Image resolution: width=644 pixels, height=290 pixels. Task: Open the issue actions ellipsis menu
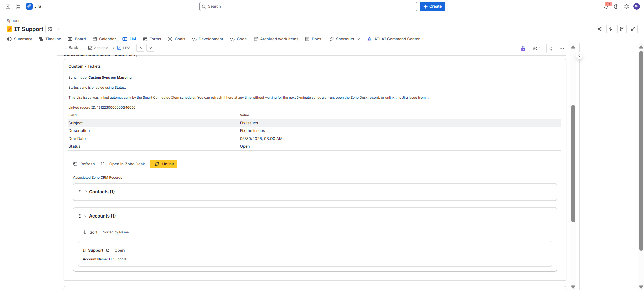click(x=562, y=48)
